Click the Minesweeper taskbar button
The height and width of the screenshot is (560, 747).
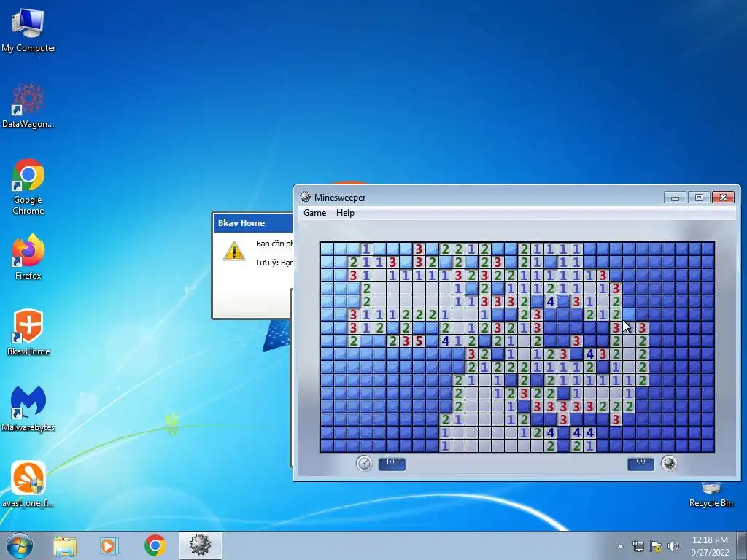(200, 545)
